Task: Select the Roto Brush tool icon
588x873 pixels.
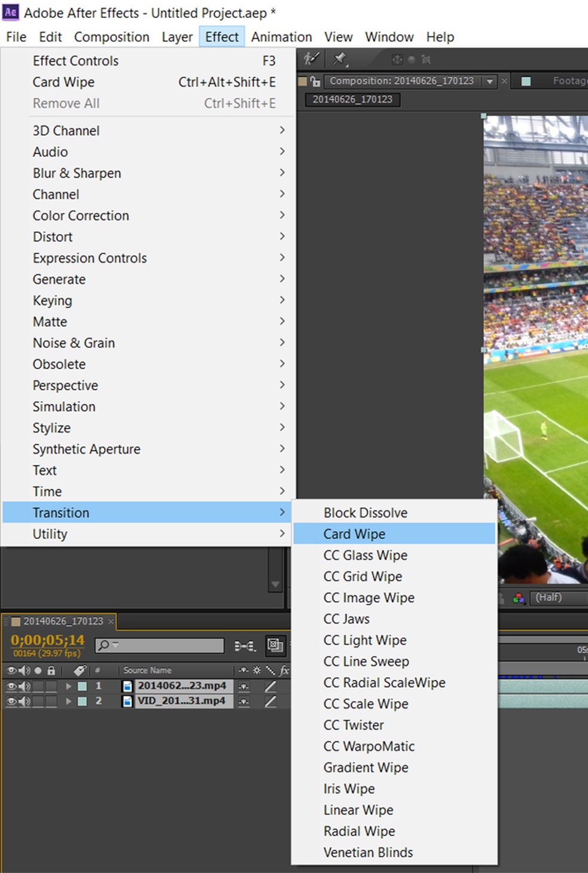Action: coord(311,58)
